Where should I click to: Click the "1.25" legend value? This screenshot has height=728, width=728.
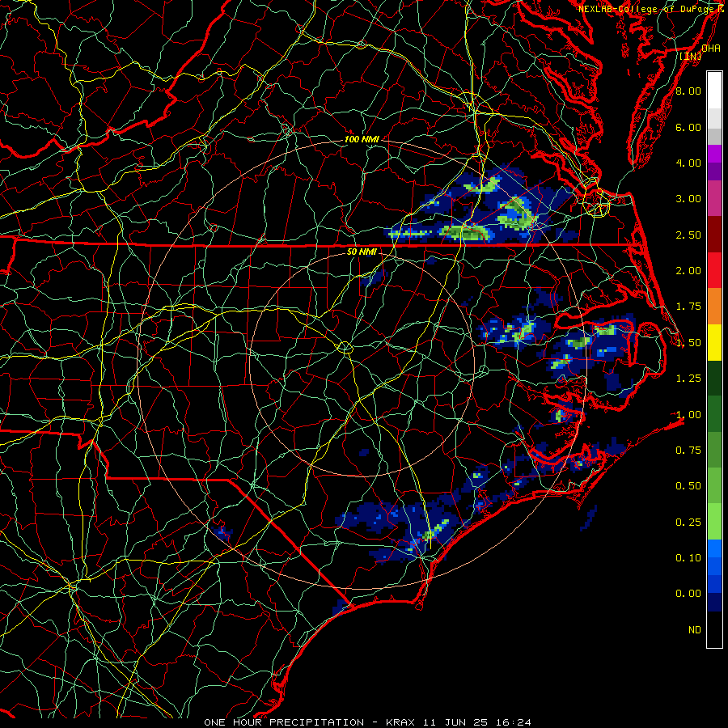(x=688, y=379)
